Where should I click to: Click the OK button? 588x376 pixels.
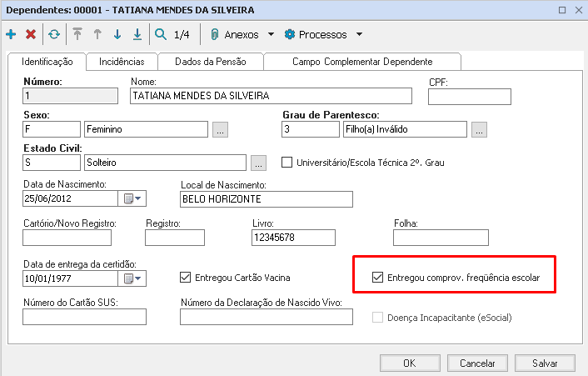[410, 363]
